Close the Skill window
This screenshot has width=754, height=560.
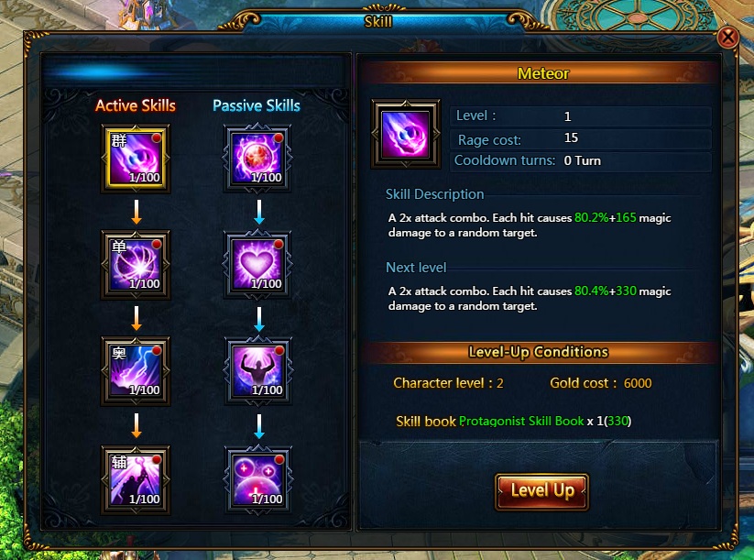click(x=727, y=37)
